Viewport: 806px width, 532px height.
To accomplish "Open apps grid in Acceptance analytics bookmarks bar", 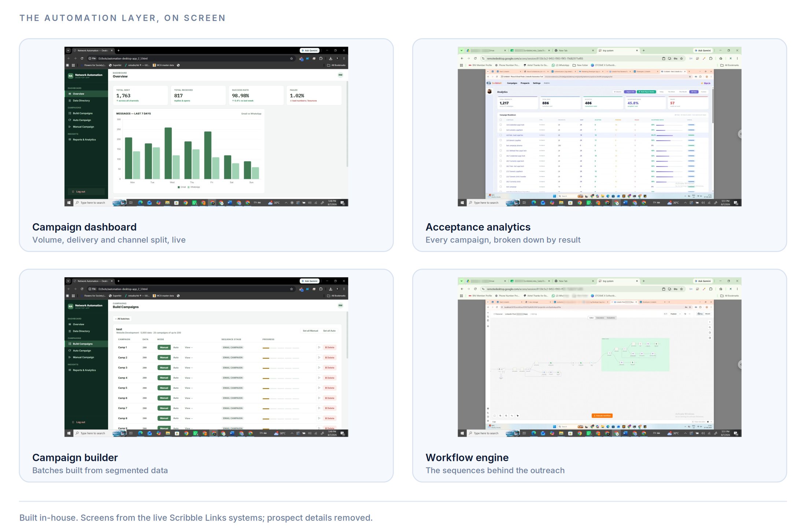I will 461,65.
